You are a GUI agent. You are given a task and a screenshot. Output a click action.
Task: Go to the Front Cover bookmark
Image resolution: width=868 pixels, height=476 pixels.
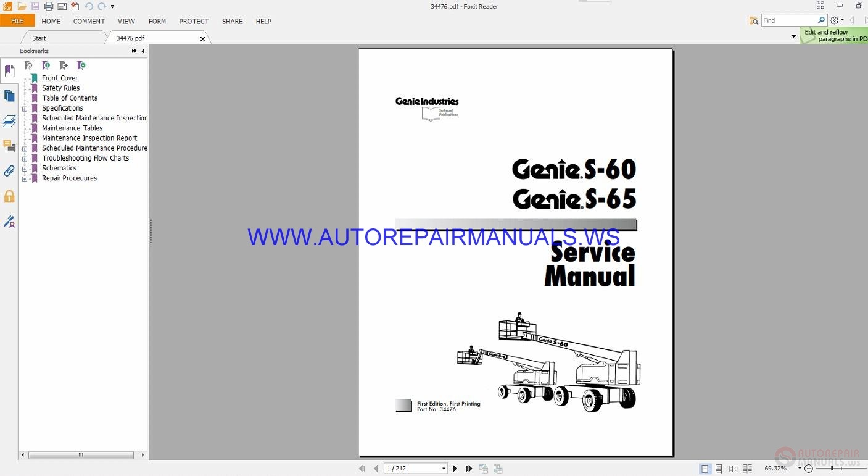pos(60,78)
